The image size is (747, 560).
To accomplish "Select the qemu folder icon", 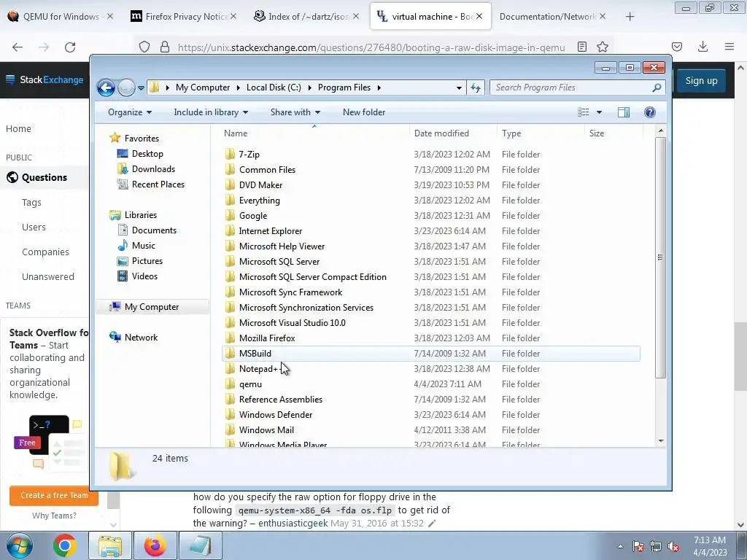I will click(x=230, y=384).
